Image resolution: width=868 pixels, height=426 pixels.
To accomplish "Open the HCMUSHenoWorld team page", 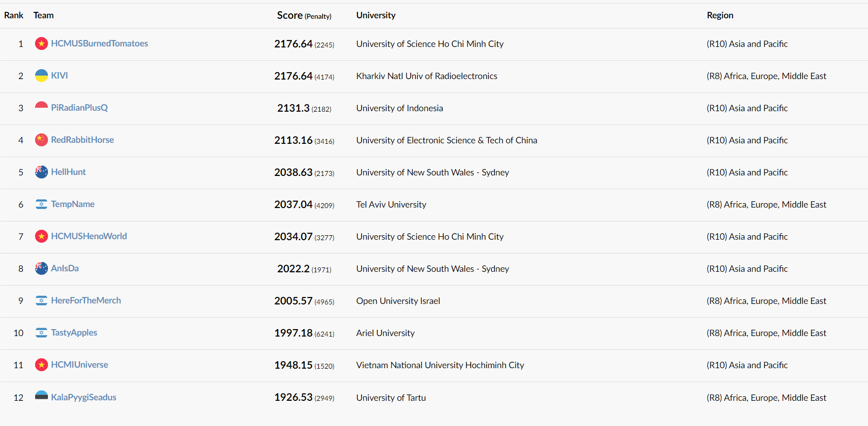I will point(89,236).
